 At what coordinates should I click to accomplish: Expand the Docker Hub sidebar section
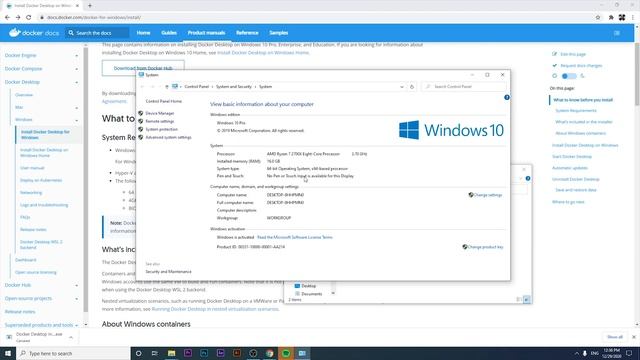(x=76, y=285)
